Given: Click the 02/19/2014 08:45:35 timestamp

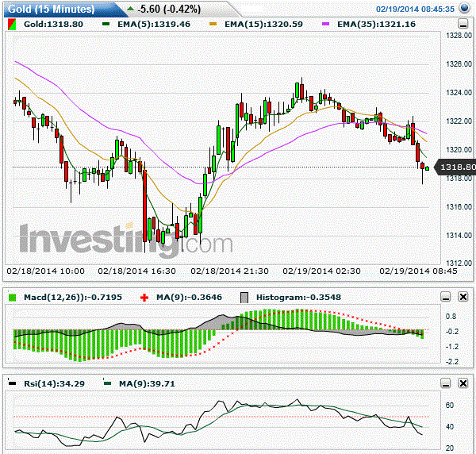Looking at the screenshot, I should coord(415,9).
